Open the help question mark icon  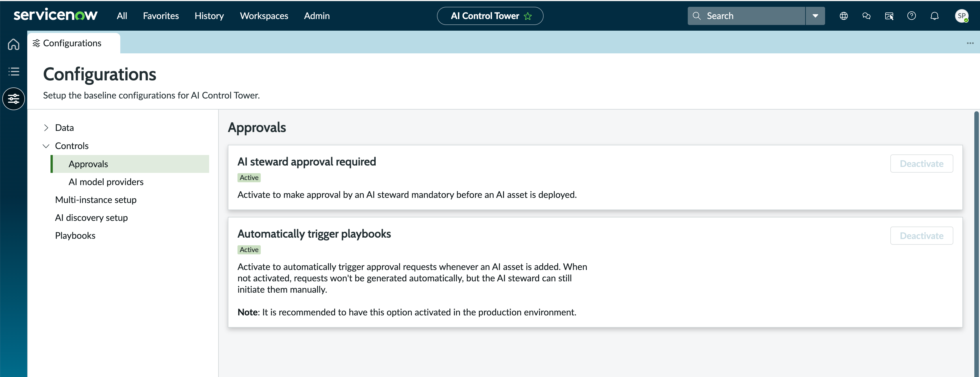pyautogui.click(x=912, y=16)
